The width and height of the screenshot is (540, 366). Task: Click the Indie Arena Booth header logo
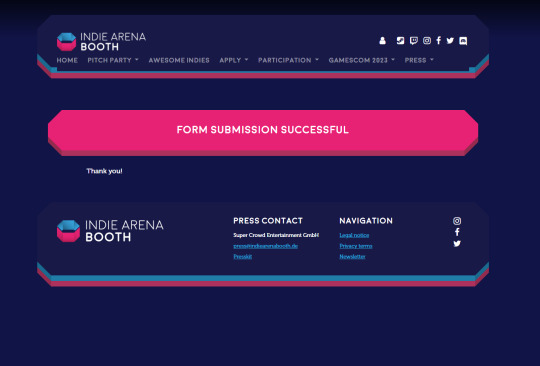[101, 42]
